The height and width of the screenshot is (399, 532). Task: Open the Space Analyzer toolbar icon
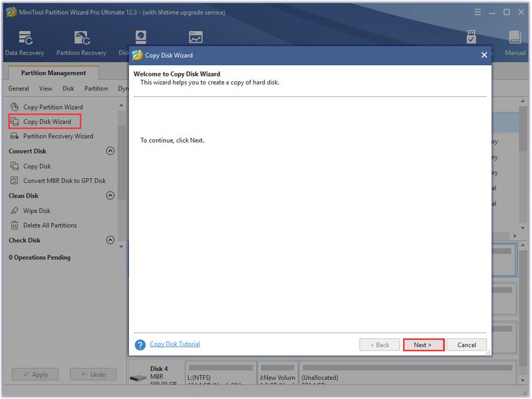pos(196,37)
